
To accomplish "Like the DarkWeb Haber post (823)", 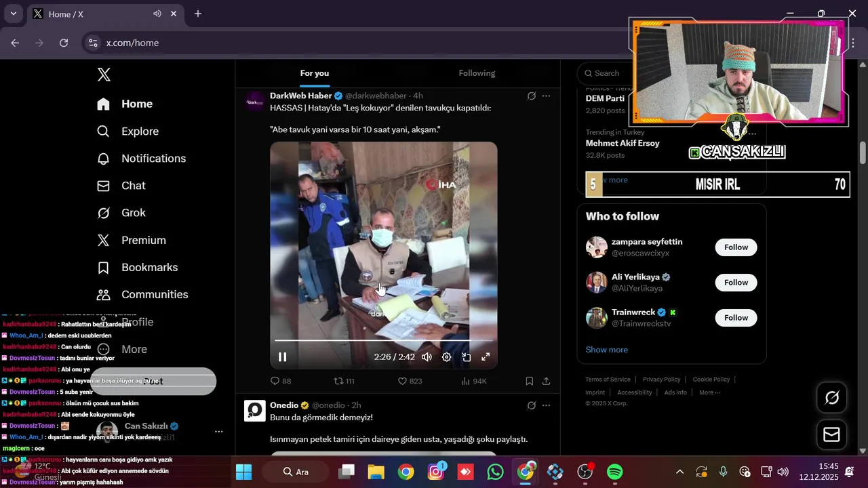I will pyautogui.click(x=410, y=381).
